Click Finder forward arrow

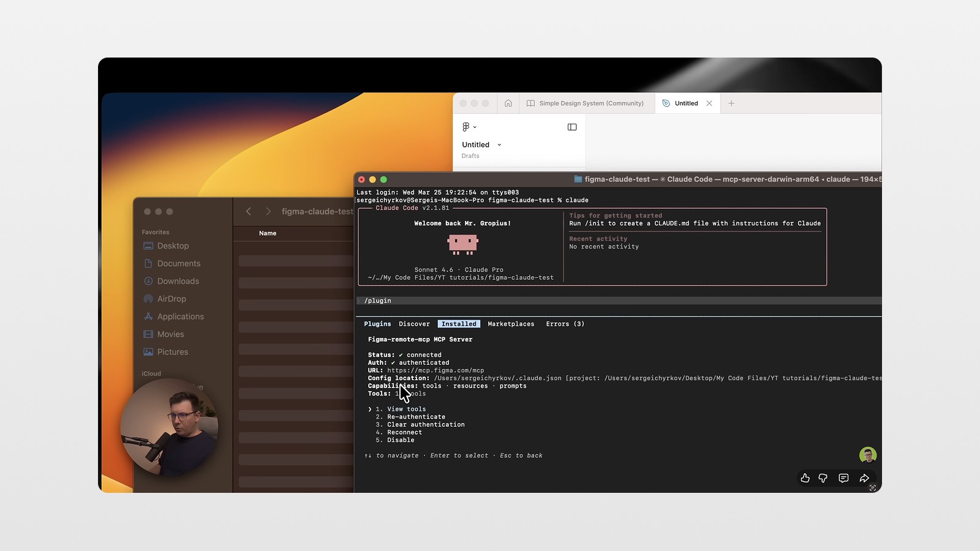click(x=268, y=211)
